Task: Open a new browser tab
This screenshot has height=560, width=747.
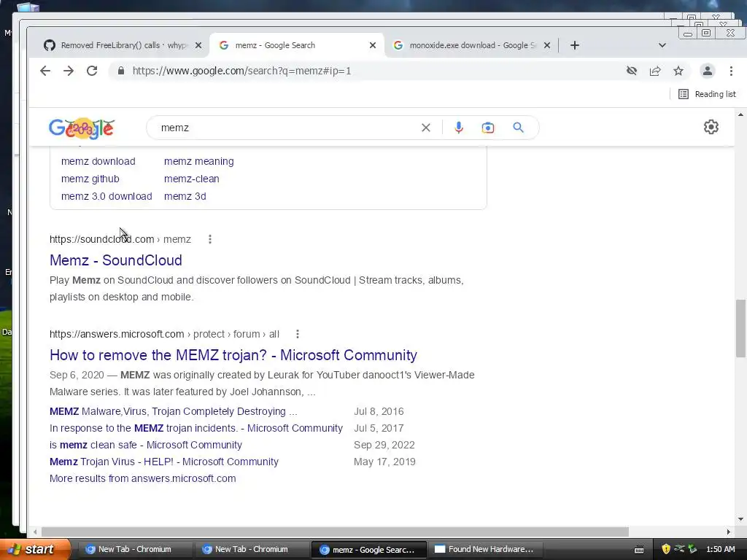Action: point(575,45)
